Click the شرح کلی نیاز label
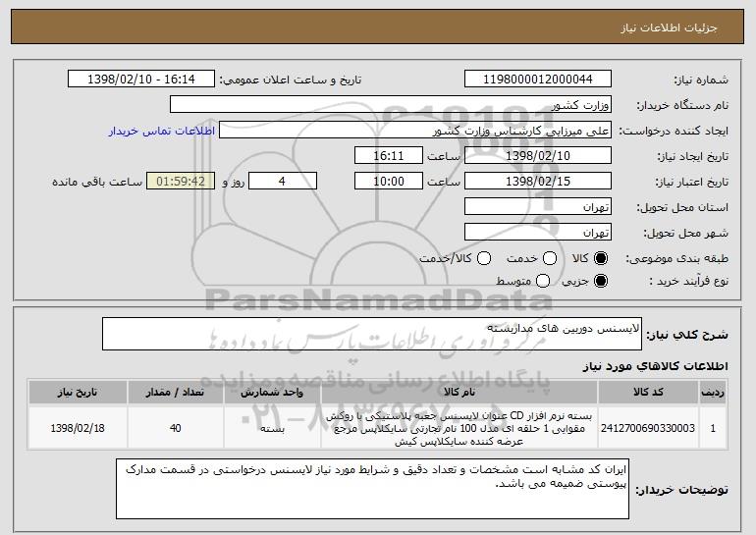 coord(687,335)
